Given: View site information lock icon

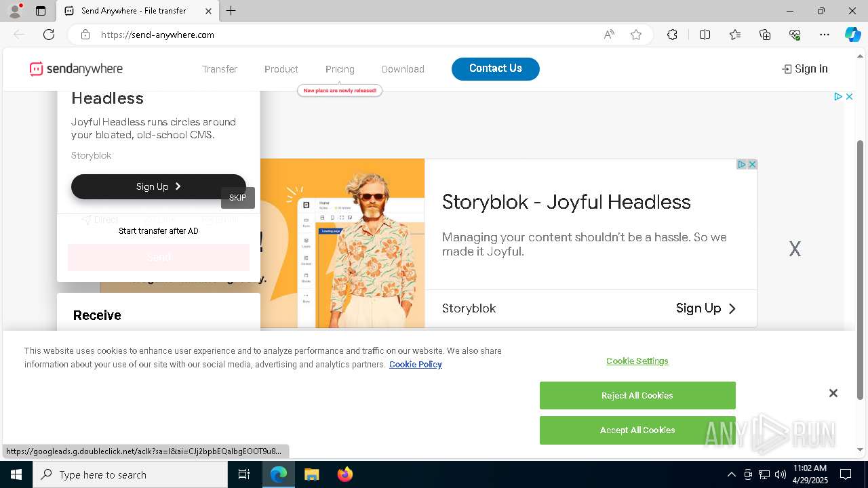Looking at the screenshot, I should point(85,35).
